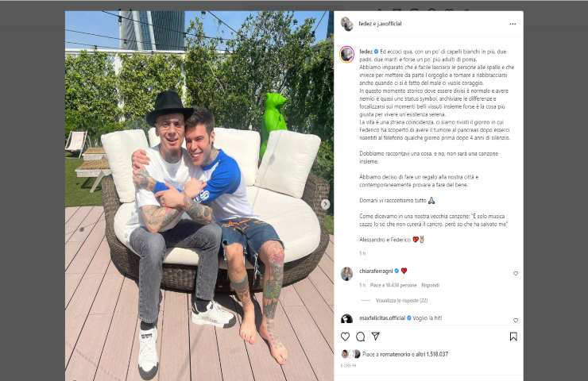Viewport: 588px width, 381px height.
Task: Open the maxfelicitas.official profile link
Action: pos(382,317)
